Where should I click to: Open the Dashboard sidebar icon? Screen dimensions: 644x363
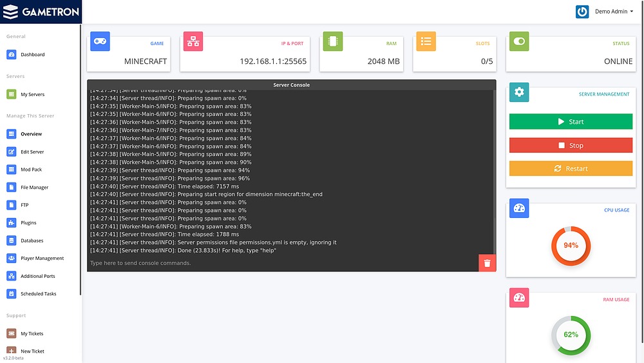pos(12,54)
